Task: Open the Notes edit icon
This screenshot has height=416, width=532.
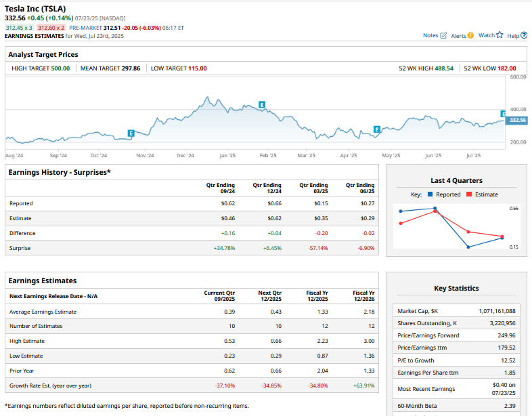Action: 443,35
